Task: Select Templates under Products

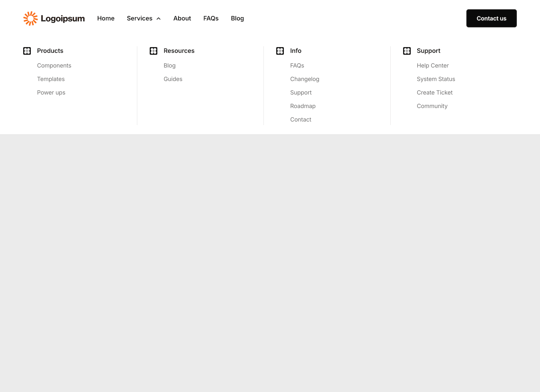Action: [x=51, y=79]
